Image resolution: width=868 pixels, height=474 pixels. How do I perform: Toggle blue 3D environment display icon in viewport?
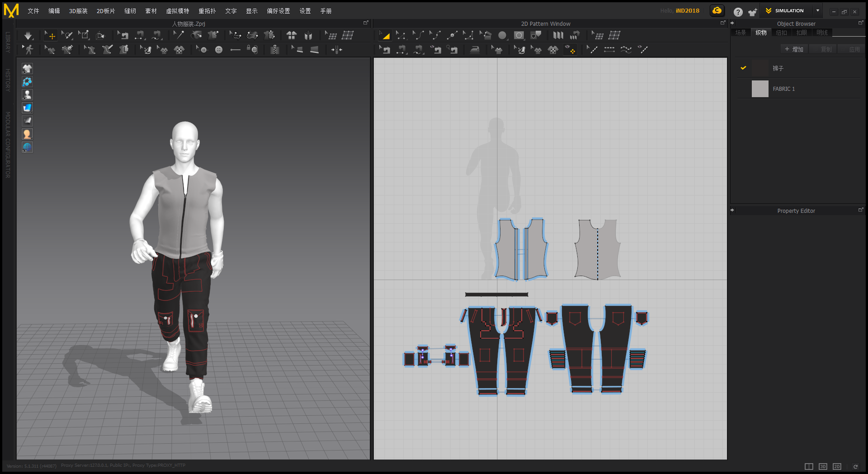(x=27, y=82)
